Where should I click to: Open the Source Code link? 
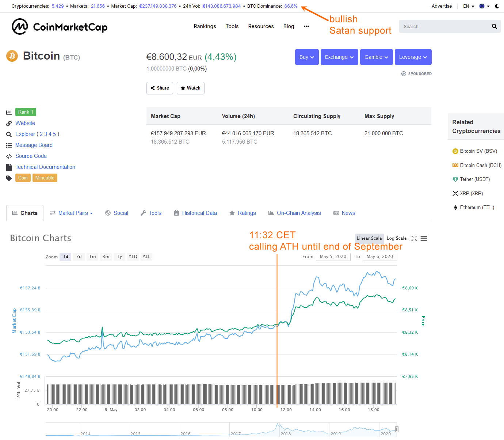(x=31, y=156)
